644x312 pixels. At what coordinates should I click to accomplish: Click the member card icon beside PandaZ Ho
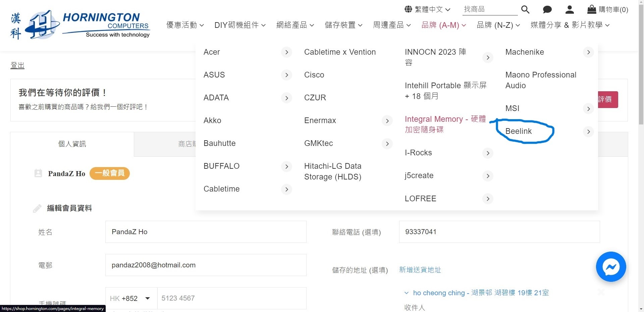tap(38, 173)
